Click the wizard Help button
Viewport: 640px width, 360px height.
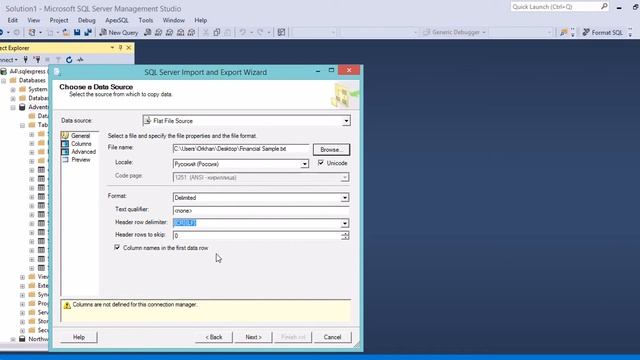pos(79,337)
